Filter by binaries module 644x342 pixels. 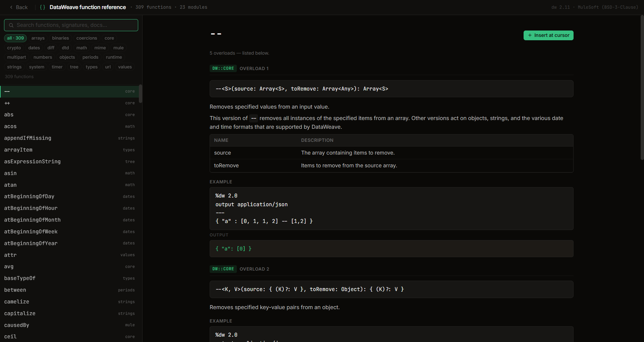(x=60, y=38)
